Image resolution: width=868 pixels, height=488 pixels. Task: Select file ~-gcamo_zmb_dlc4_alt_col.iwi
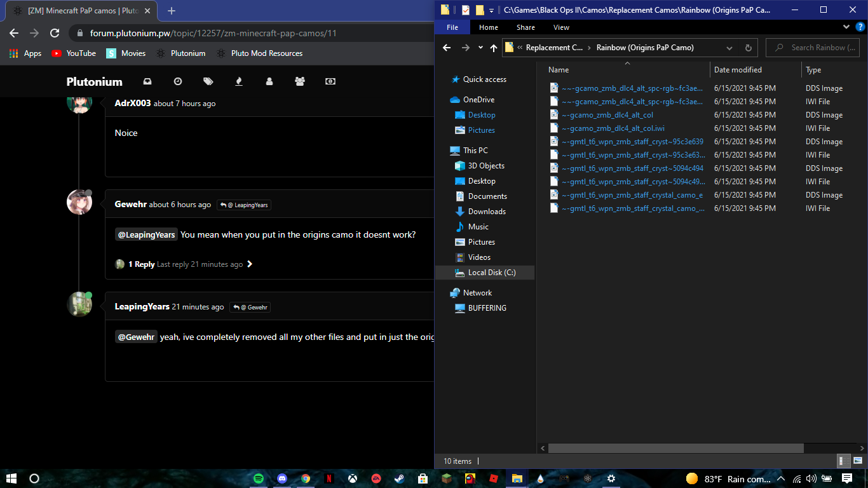coord(613,128)
